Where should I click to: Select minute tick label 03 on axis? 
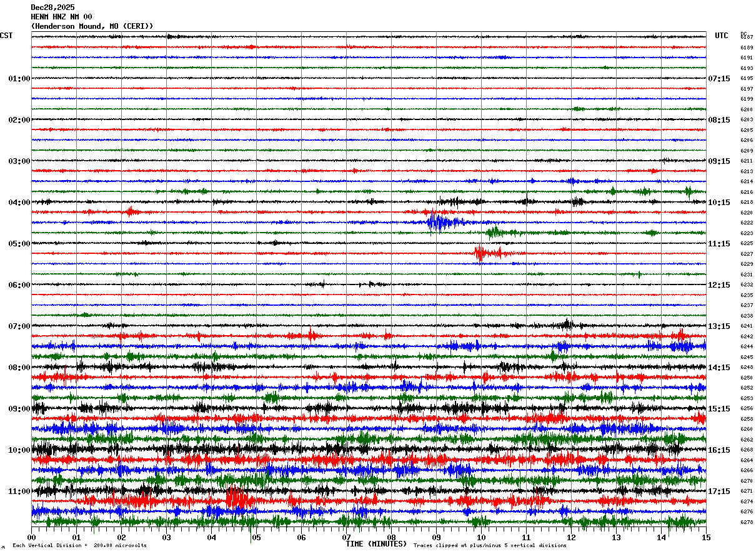point(166,538)
